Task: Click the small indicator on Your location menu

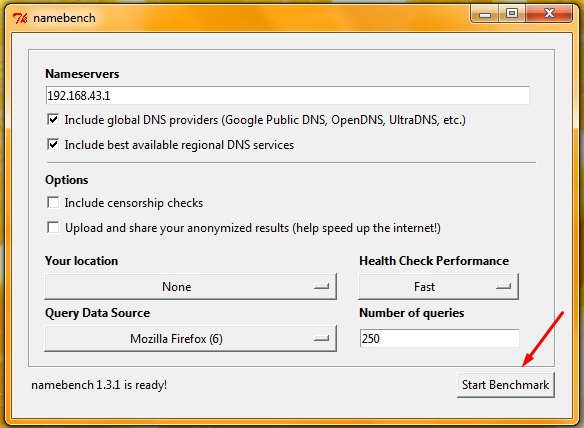Action: click(321, 286)
